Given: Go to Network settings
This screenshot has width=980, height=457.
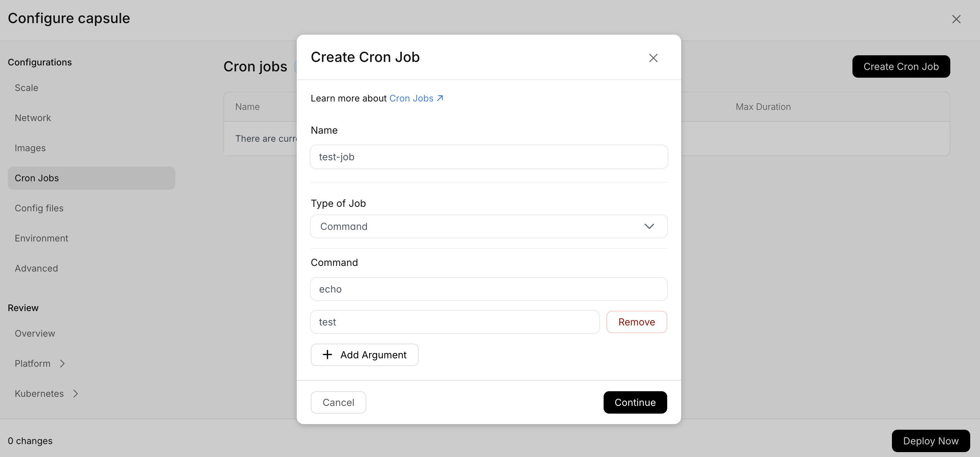Looking at the screenshot, I should [x=33, y=118].
